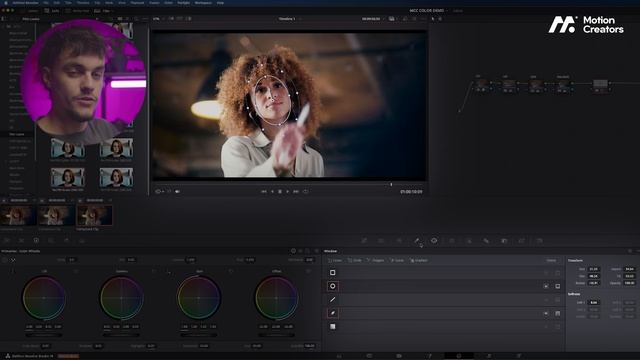Select the Polygon pen window icon
The width and height of the screenshot is (640, 360).
333,300
